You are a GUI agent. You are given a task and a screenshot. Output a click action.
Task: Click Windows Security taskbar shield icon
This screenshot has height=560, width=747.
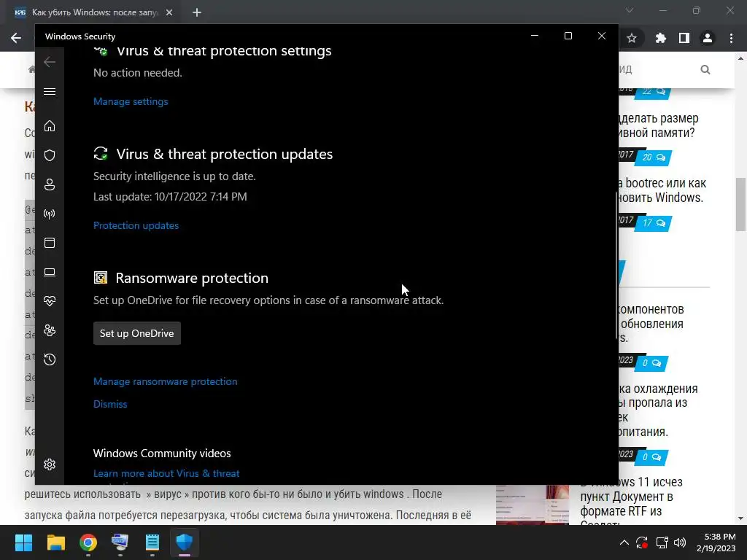pos(185,542)
